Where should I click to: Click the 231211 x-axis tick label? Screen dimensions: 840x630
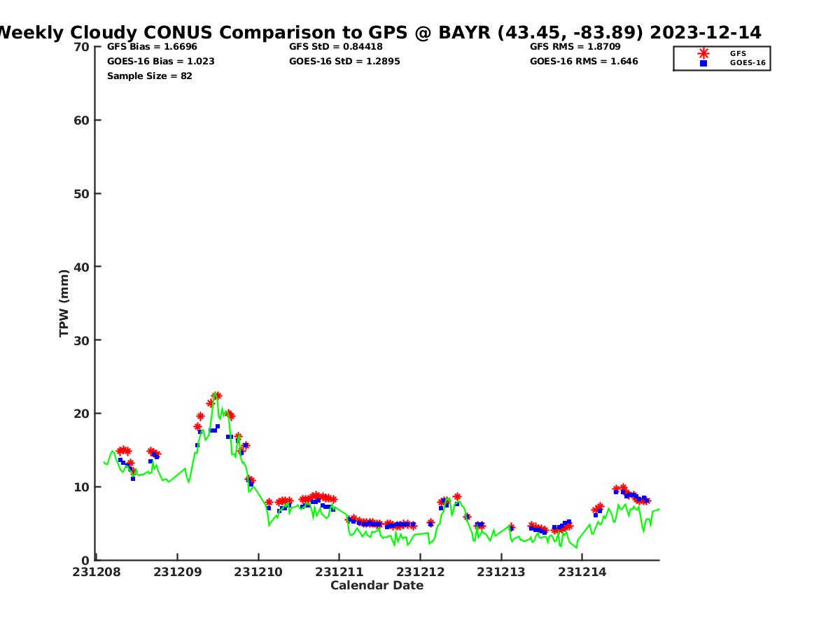click(339, 573)
